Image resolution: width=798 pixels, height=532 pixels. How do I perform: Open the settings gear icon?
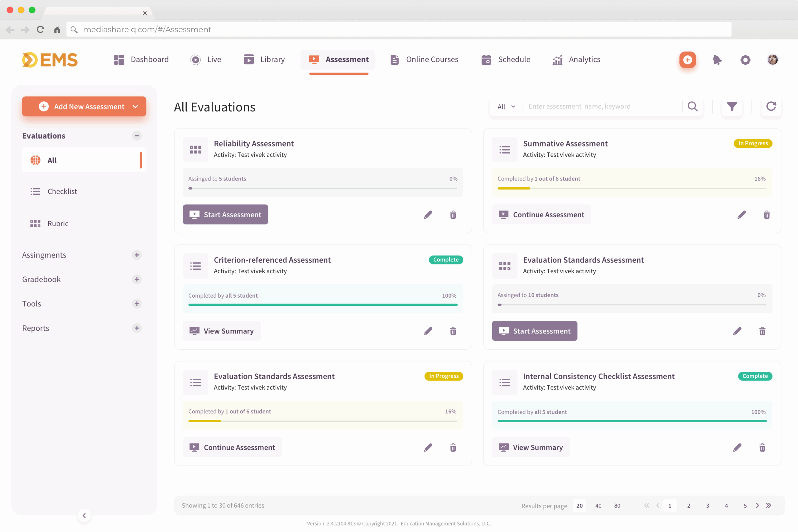(745, 60)
